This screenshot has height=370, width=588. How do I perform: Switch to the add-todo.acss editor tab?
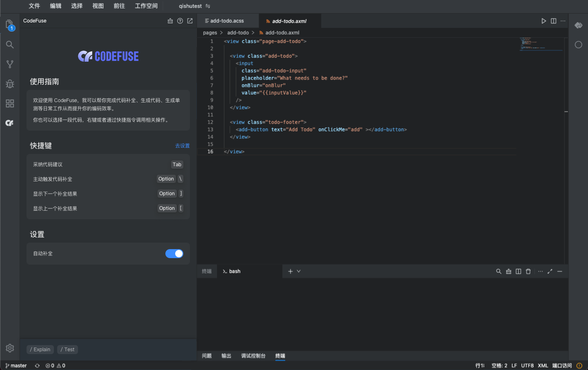[x=227, y=21]
